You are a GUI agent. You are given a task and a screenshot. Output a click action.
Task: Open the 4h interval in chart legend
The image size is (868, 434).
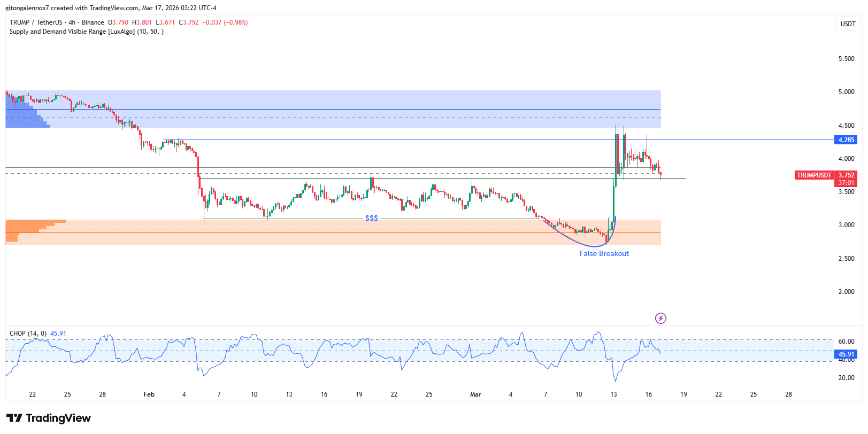point(72,22)
